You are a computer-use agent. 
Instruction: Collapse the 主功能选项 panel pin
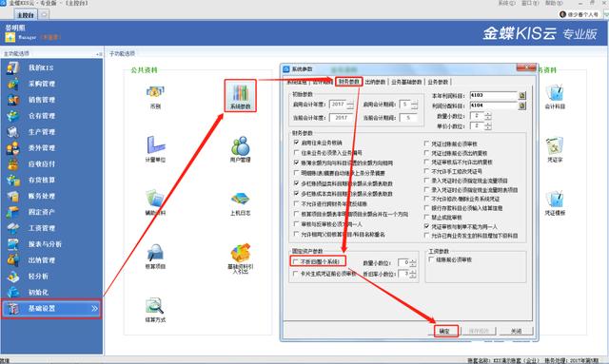click(x=99, y=54)
